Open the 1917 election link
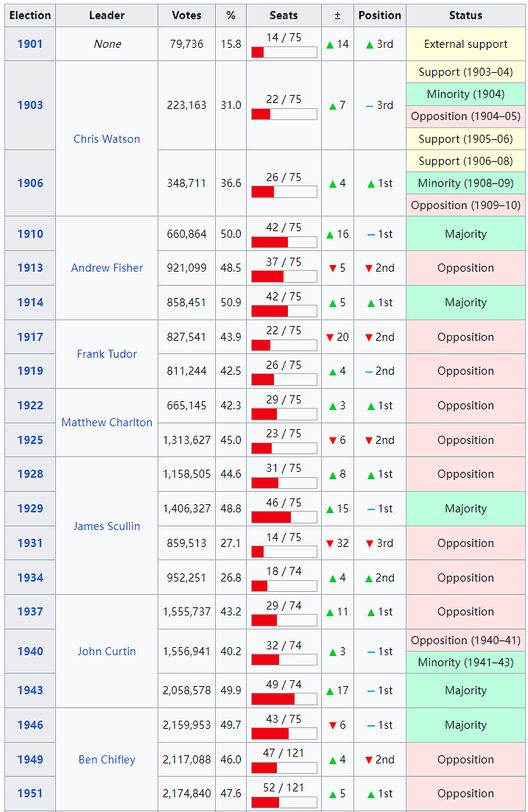This screenshot has height=812, width=528. point(30,337)
